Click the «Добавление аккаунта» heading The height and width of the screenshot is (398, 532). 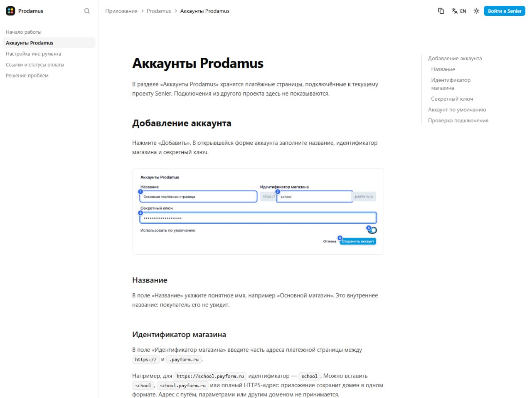click(182, 123)
